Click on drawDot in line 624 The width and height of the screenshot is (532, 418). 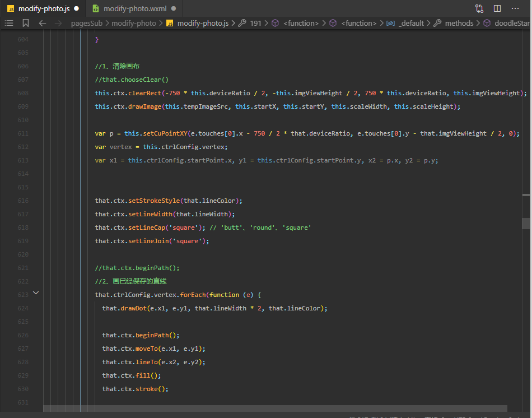click(x=134, y=308)
